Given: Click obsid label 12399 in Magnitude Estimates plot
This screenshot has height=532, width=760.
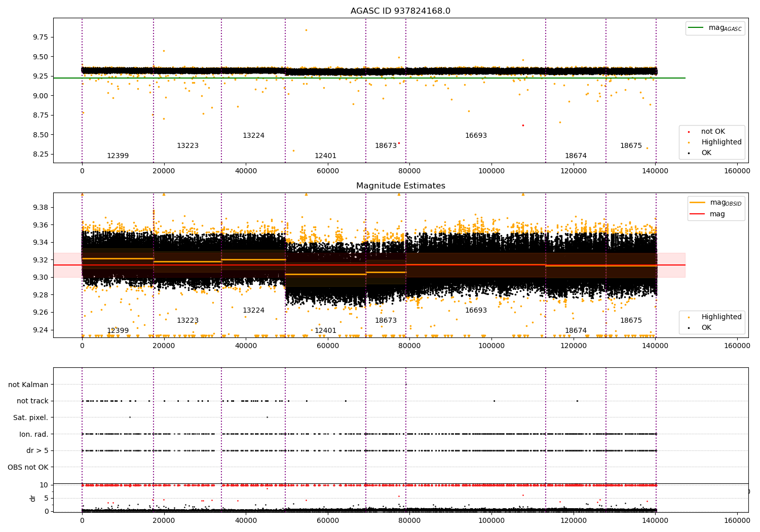Looking at the screenshot, I should [x=118, y=331].
